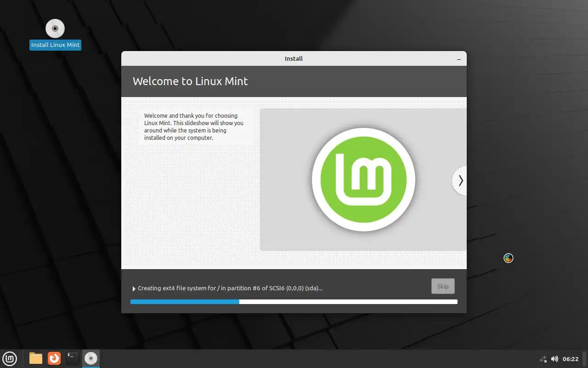The image size is (588, 368).
Task: Click the 'Install' window title bar
Action: [x=294, y=58]
